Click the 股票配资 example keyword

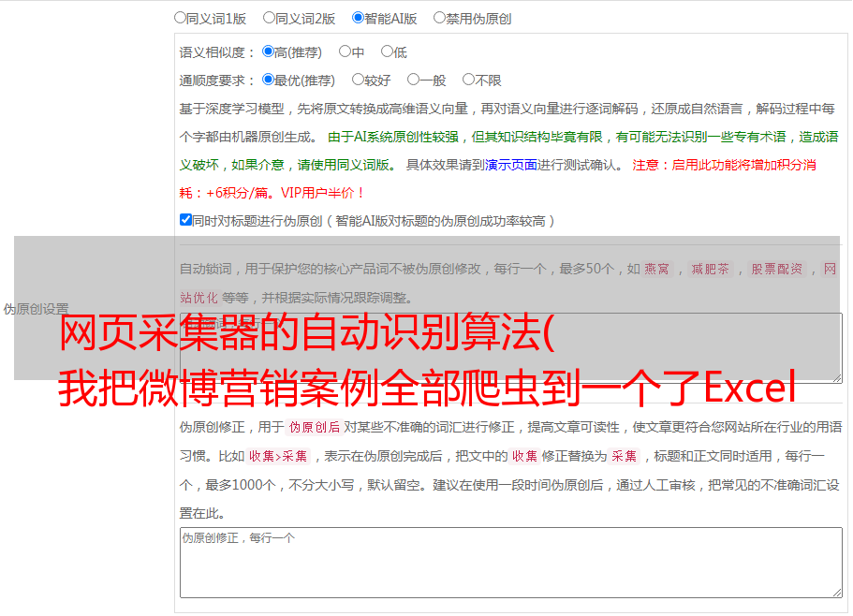click(x=777, y=269)
